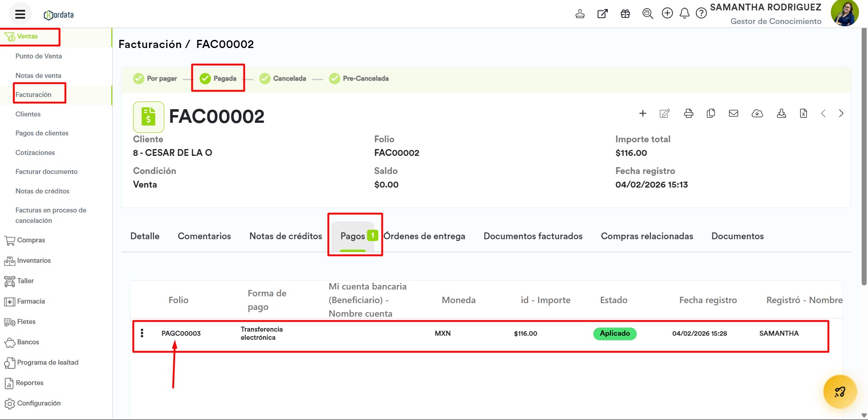This screenshot has width=868, height=420.
Task: Expand the Configuración sidebar section
Action: (33, 403)
